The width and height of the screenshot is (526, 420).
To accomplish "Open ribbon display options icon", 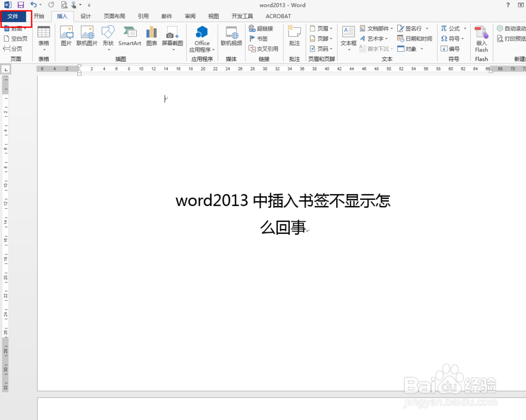I will 521,5.
